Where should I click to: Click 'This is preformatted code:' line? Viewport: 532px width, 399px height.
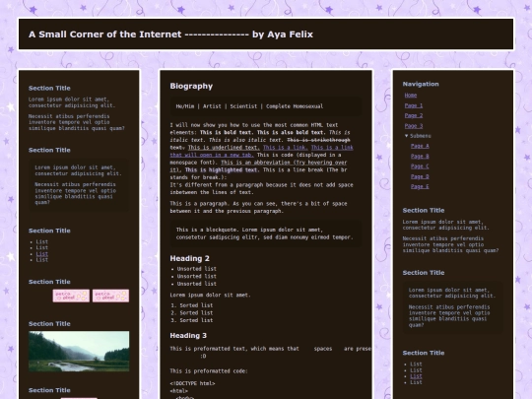209,371
